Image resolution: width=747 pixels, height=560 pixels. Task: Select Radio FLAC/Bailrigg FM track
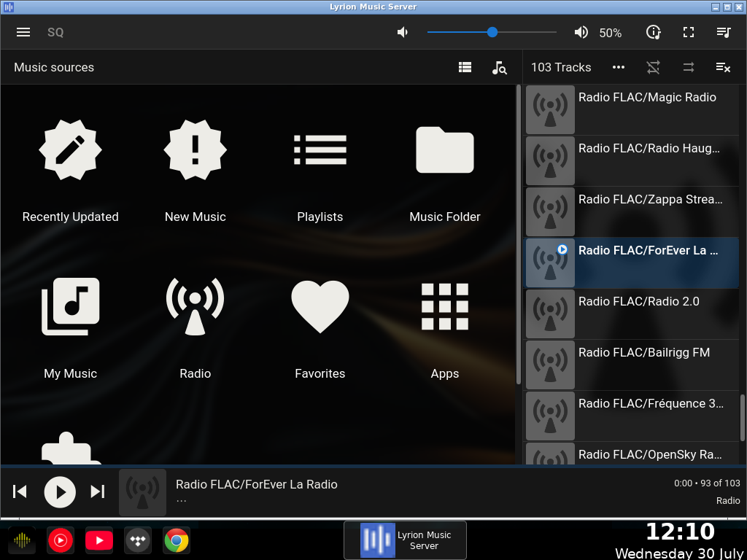pos(631,365)
